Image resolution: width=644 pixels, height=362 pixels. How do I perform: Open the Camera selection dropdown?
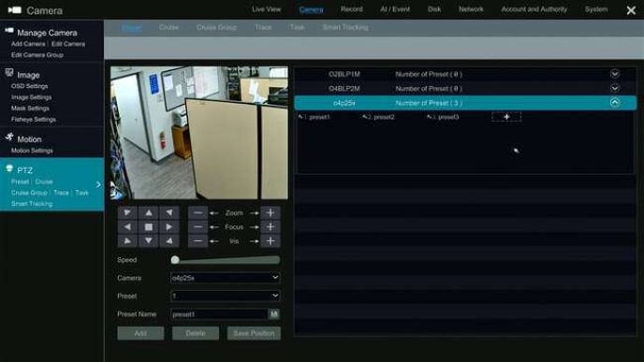[x=225, y=278]
